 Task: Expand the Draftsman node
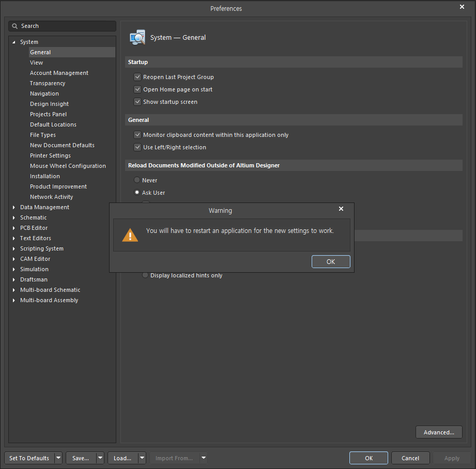tap(13, 279)
